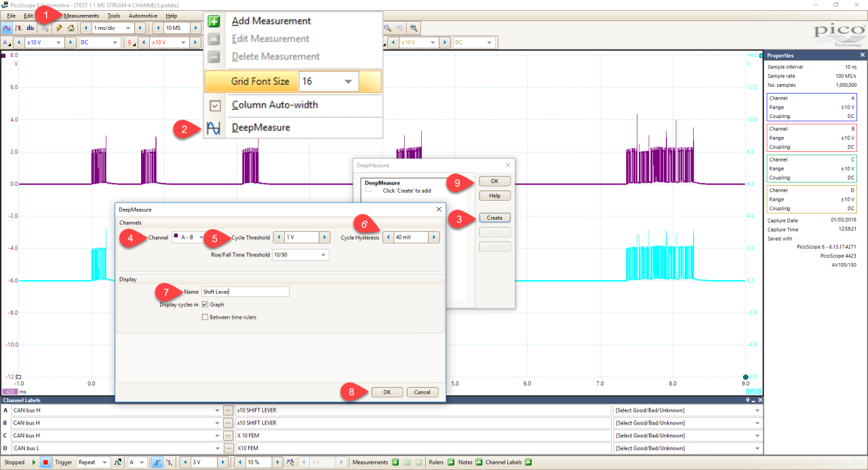The height and width of the screenshot is (470, 868).
Task: Click the rising edge trigger icon
Action: [x=157, y=463]
